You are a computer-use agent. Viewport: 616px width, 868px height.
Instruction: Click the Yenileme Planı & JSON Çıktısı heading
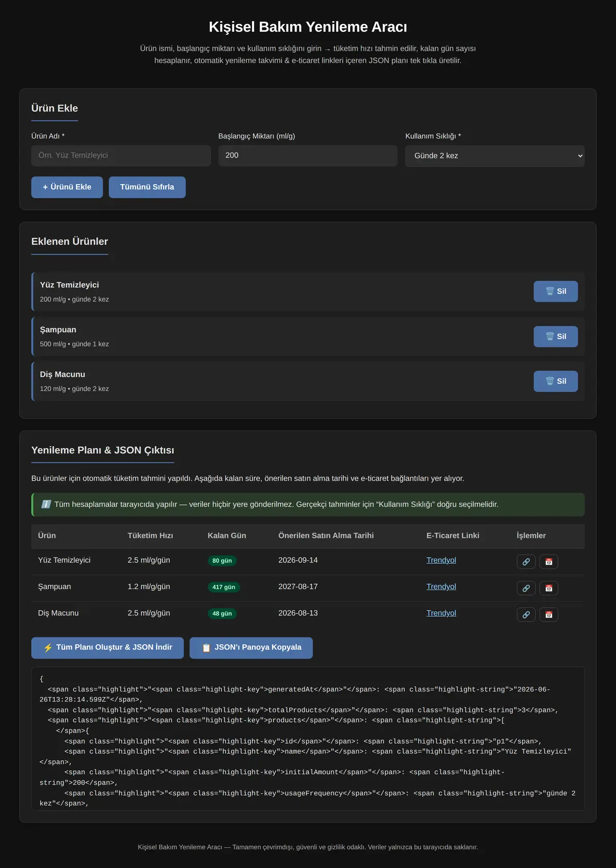[x=103, y=450]
